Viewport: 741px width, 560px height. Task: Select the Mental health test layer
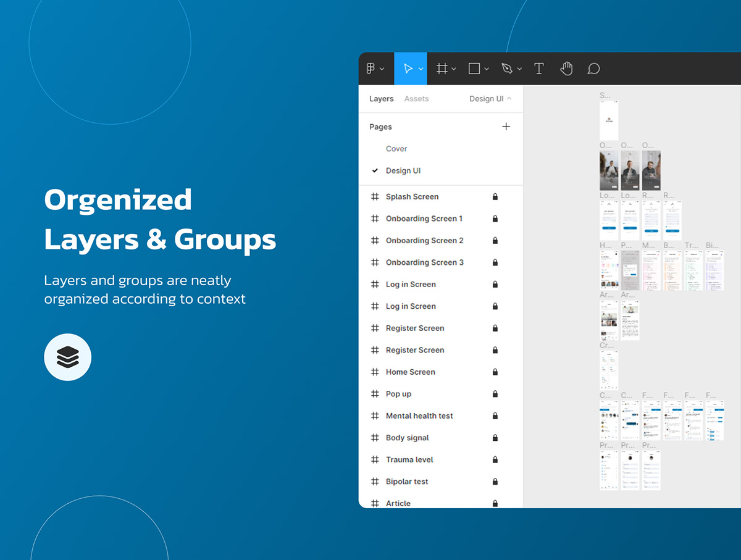419,416
